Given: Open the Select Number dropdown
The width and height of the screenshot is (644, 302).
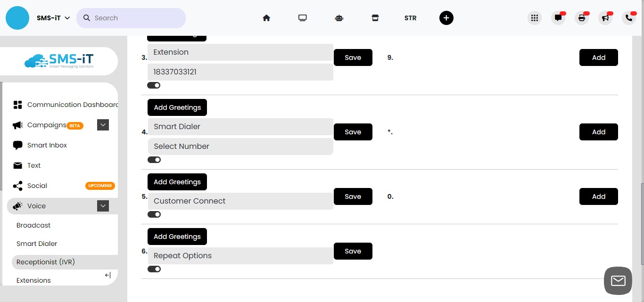Looking at the screenshot, I should tap(240, 147).
